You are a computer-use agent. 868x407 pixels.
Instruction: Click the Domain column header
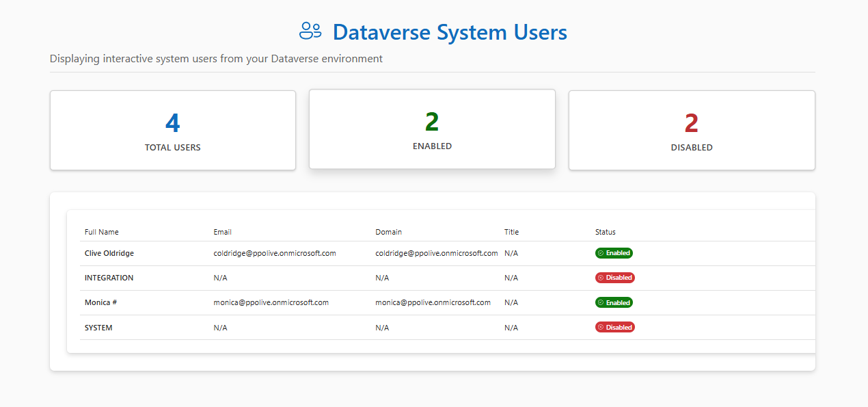click(388, 231)
